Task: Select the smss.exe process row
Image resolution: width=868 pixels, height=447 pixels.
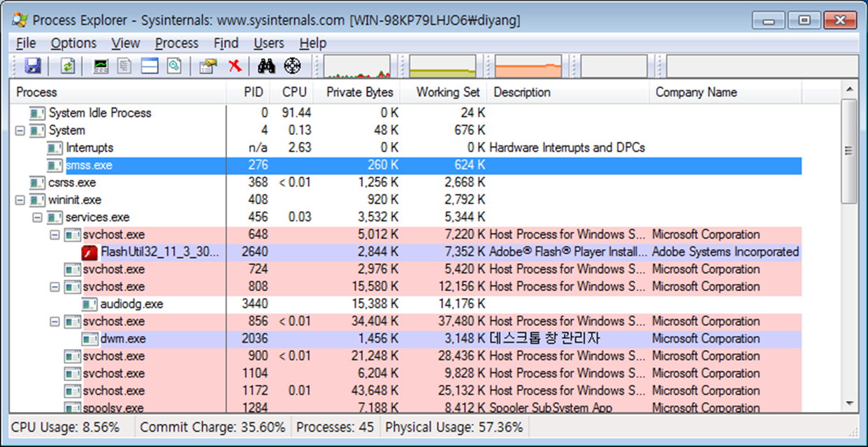Action: coord(405,166)
